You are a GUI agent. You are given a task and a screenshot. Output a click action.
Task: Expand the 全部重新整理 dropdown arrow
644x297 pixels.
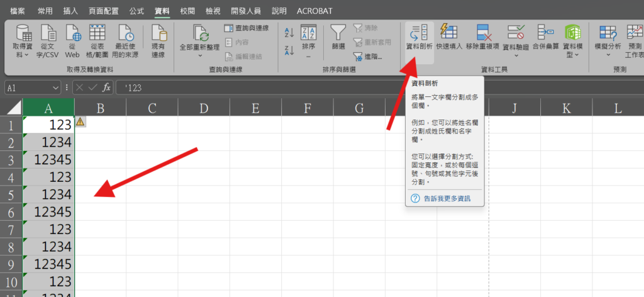pyautogui.click(x=199, y=55)
